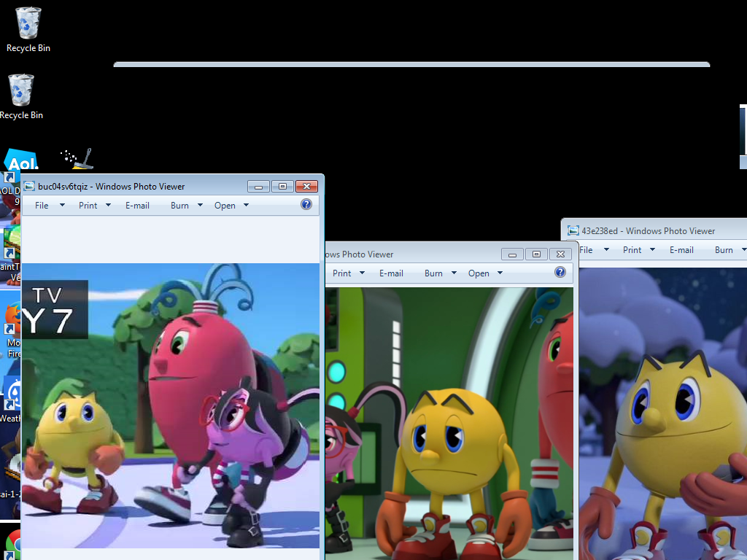This screenshot has height=560, width=747.
Task: Click help icon in the middle Photo Viewer window
Action: coord(560,272)
